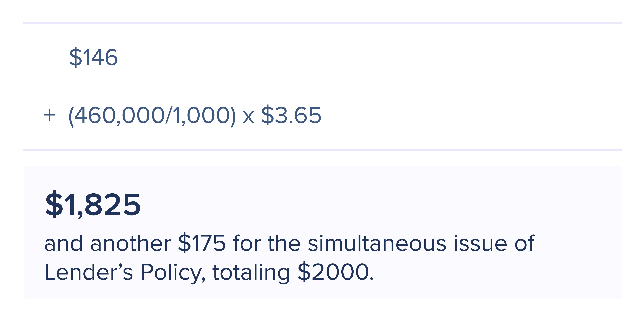Click the word "totaling"
644x320 pixels.
tap(251, 272)
